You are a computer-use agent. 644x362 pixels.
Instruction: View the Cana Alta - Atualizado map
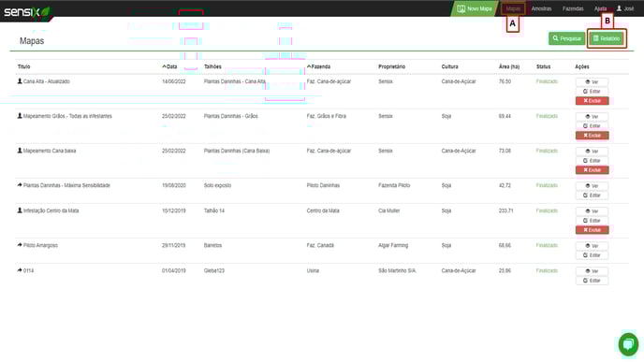pos(592,82)
